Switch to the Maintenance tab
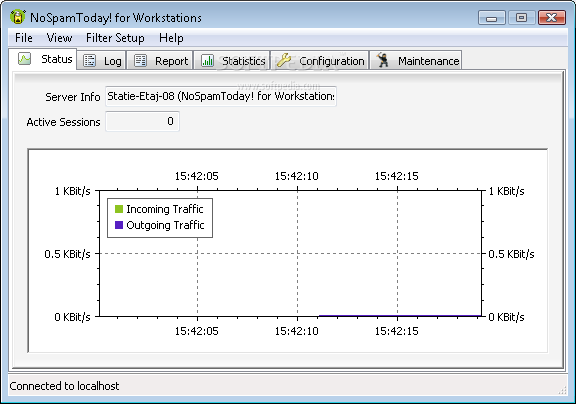 click(416, 61)
